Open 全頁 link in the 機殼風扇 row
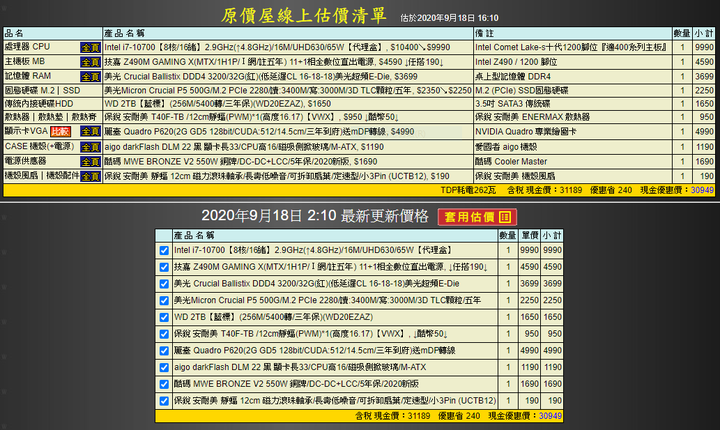Image resolution: width=720 pixels, height=430 pixels. click(90, 176)
